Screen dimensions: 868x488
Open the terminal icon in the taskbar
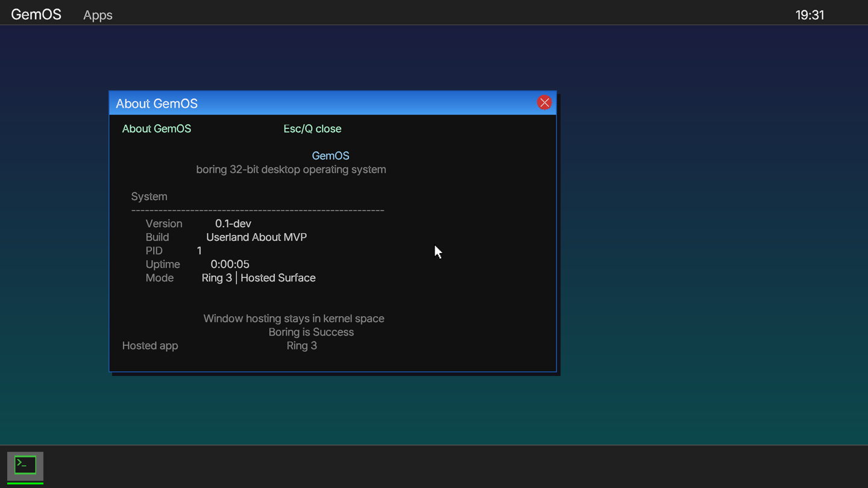coord(25,466)
